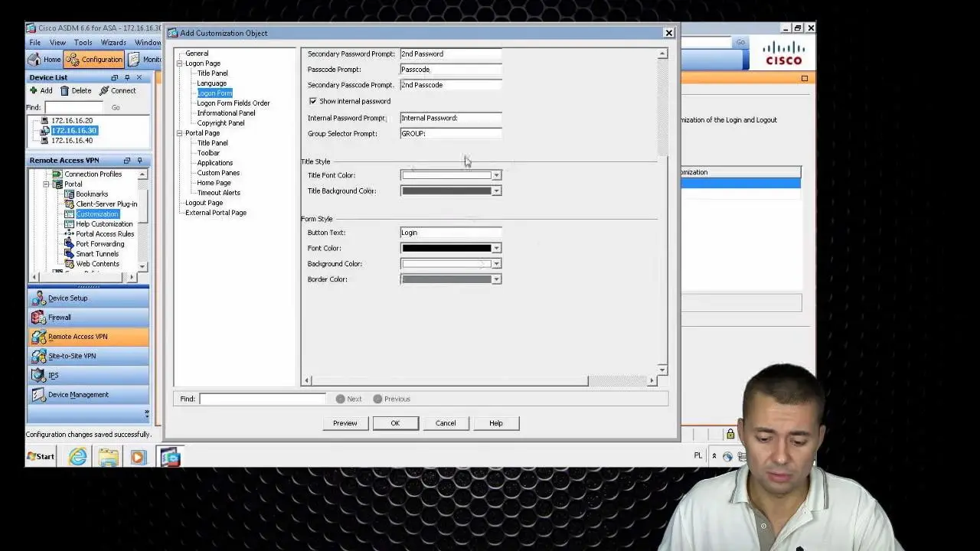
Task: Open Form Border Color dropdown
Action: coord(496,279)
